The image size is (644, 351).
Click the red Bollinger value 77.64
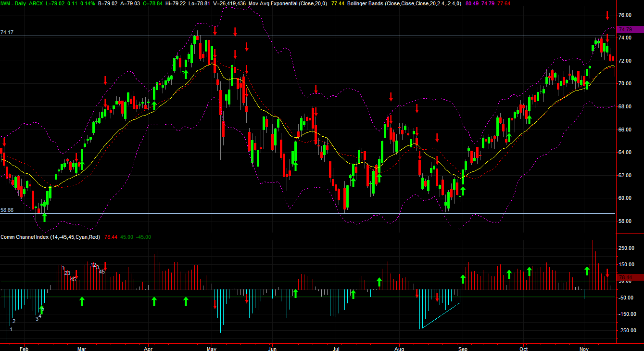(505, 3)
